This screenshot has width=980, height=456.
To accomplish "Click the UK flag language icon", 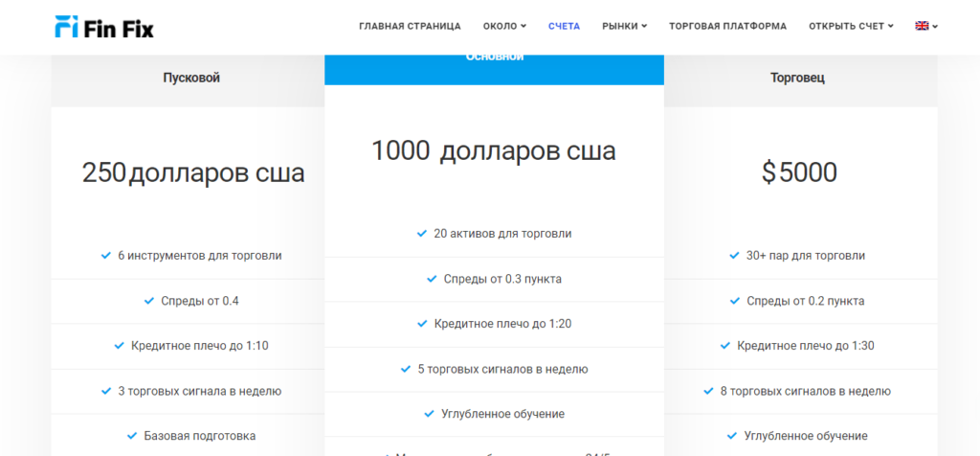I will pos(922,26).
